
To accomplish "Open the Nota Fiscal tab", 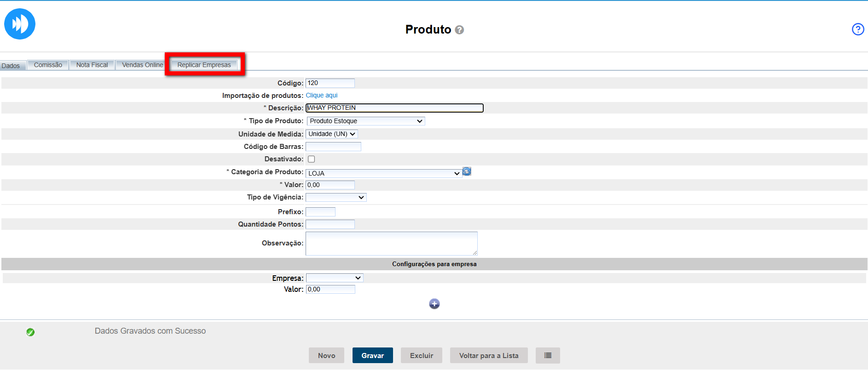I will coord(92,65).
